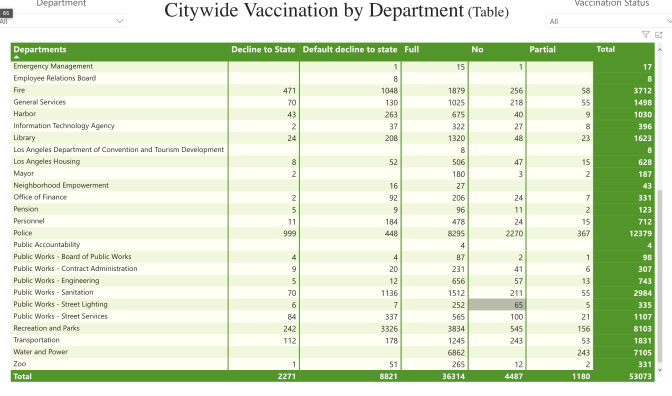Click the sort arrow under Departments
This screenshot has width=672, height=396.
[16, 57]
